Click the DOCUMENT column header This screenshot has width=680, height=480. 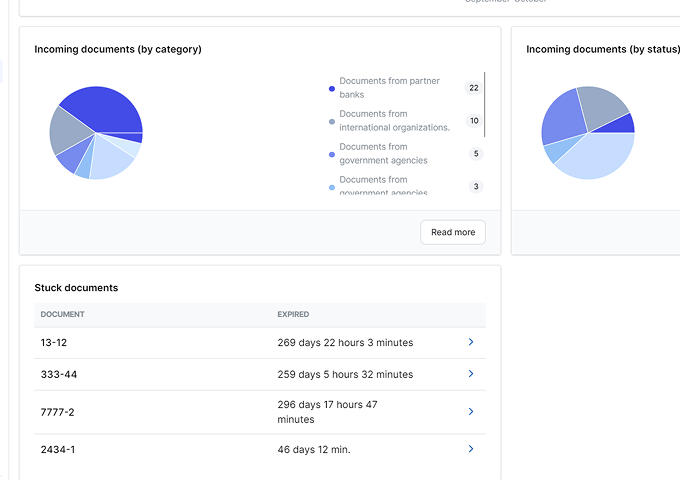tap(62, 314)
